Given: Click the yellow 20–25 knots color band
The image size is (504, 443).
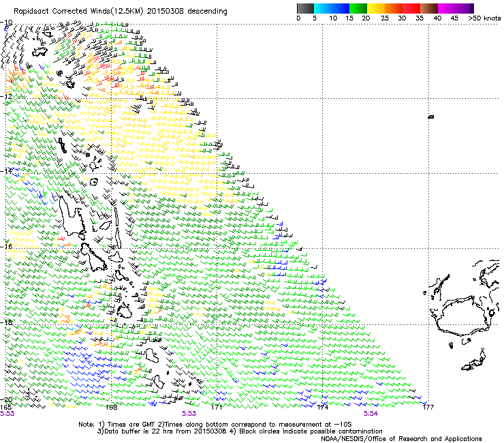Looking at the screenshot, I should click(x=376, y=8).
